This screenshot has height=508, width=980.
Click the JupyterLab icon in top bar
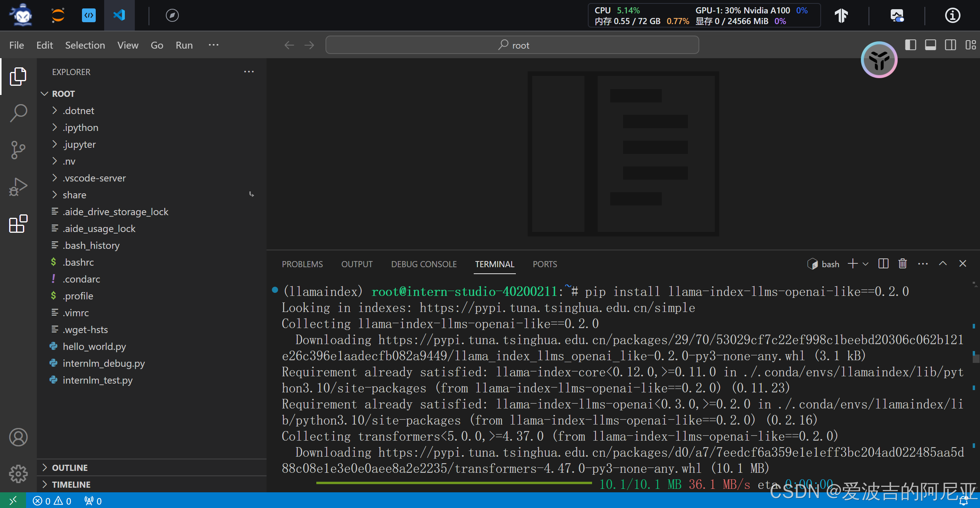tap(58, 15)
